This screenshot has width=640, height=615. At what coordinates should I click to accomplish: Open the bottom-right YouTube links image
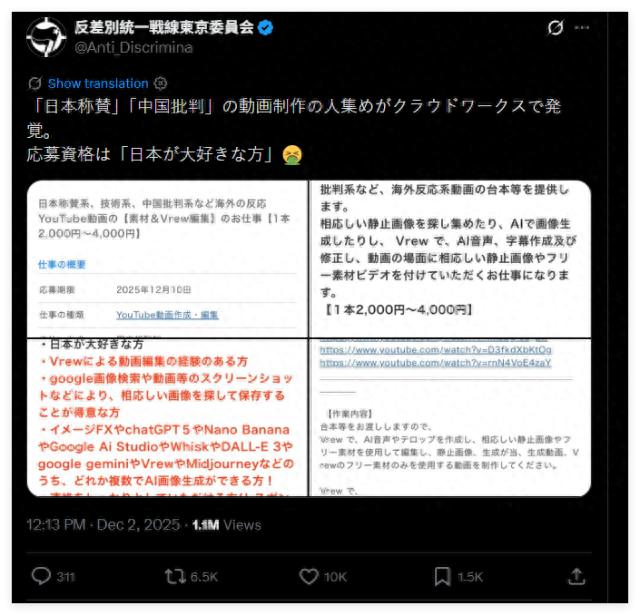[450, 417]
